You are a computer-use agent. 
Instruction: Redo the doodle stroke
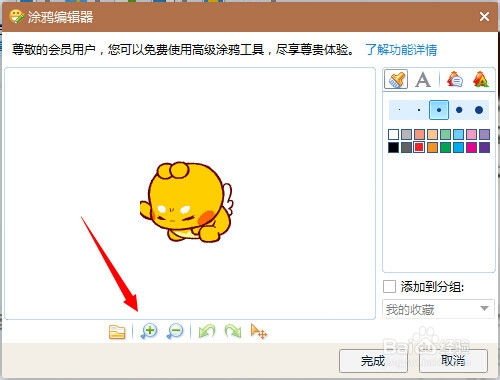(233, 332)
